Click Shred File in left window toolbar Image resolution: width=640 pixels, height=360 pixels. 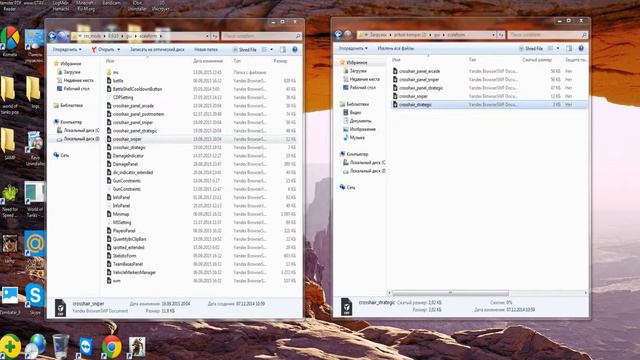[244, 49]
